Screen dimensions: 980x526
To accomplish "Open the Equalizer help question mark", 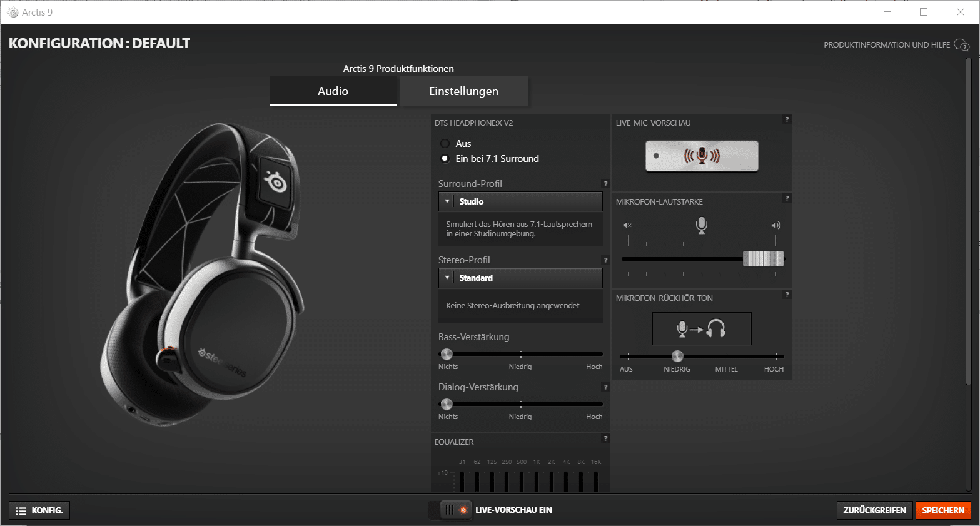I will pos(605,438).
